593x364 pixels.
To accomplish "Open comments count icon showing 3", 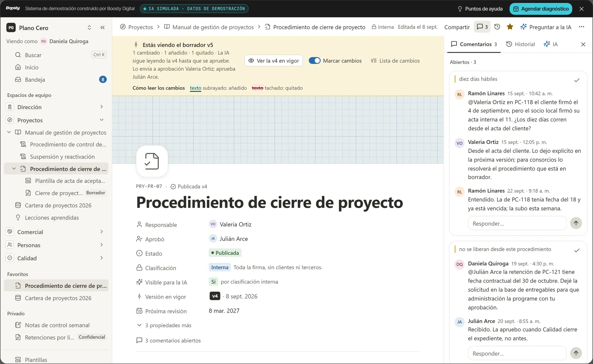I will coord(482,27).
